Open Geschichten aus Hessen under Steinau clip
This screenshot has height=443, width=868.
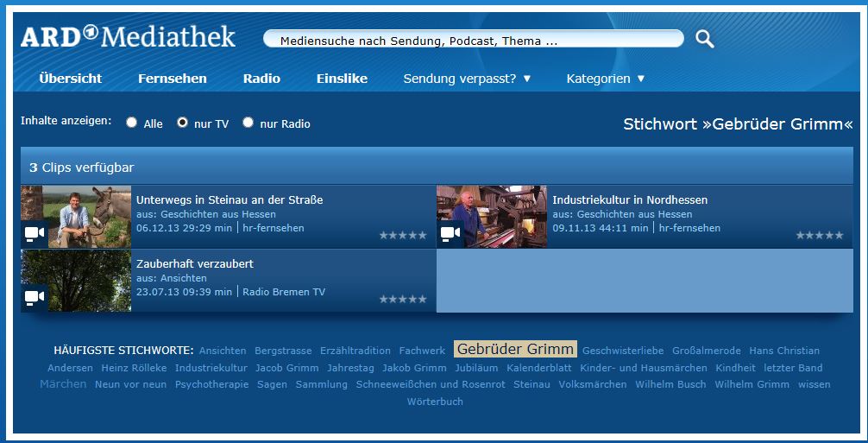pyautogui.click(x=218, y=214)
